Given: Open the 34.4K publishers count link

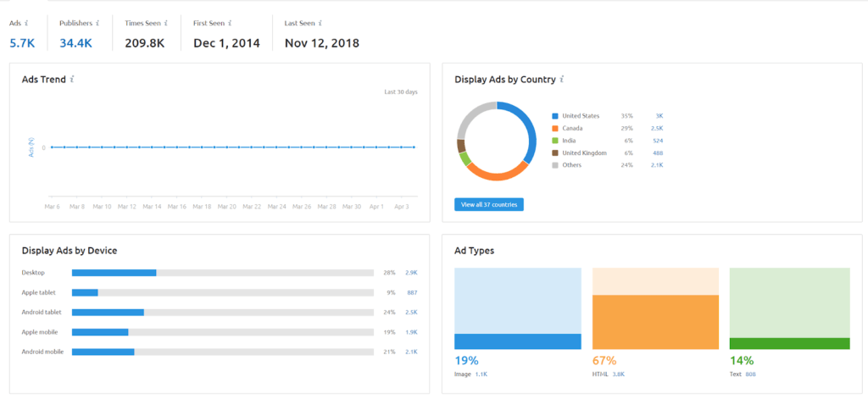Looking at the screenshot, I should pos(76,42).
